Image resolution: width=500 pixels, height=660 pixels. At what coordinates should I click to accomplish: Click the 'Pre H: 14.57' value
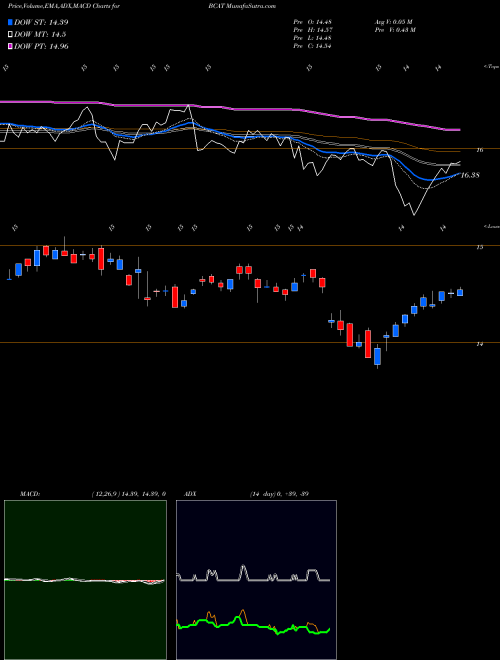pos(312,30)
